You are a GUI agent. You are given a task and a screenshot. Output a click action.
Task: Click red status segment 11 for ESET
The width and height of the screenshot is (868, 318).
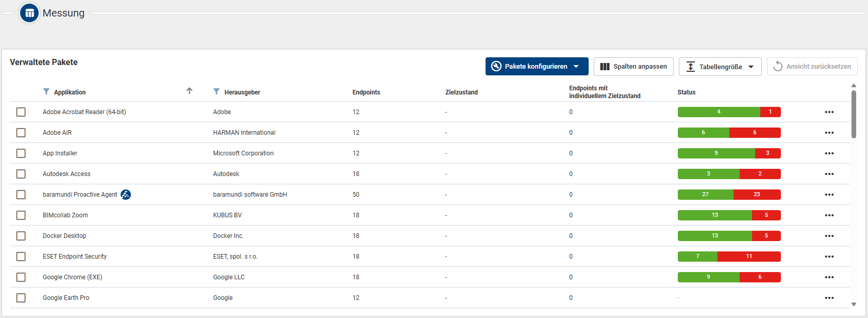(749, 257)
